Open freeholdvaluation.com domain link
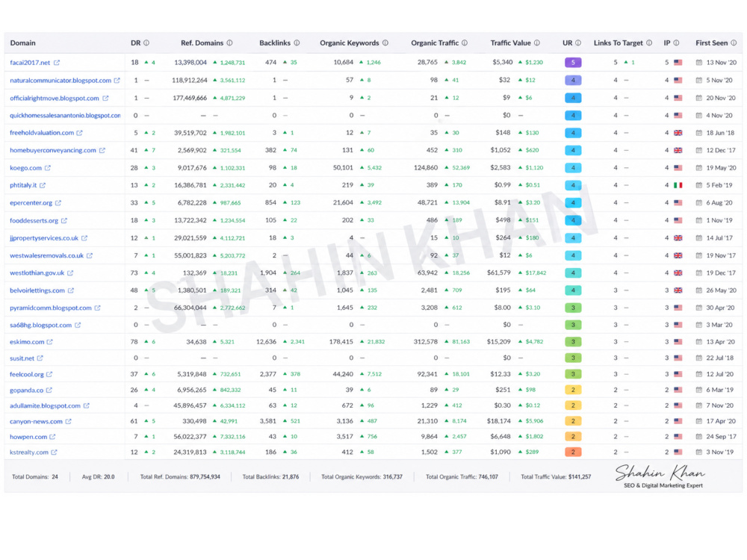The width and height of the screenshot is (747, 560). click(x=42, y=133)
